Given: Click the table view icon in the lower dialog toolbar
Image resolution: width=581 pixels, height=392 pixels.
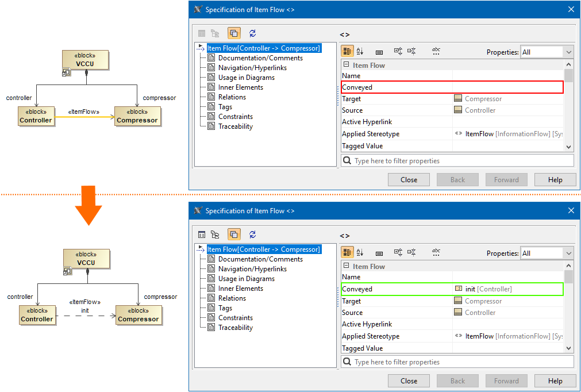Looking at the screenshot, I should [x=202, y=235].
